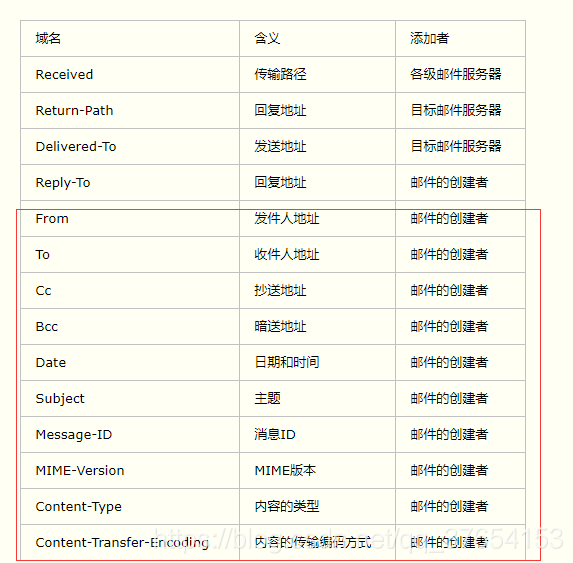The height and width of the screenshot is (563, 573).
Task: Click '邮件的创建者' in the Subject row
Action: tap(460, 398)
